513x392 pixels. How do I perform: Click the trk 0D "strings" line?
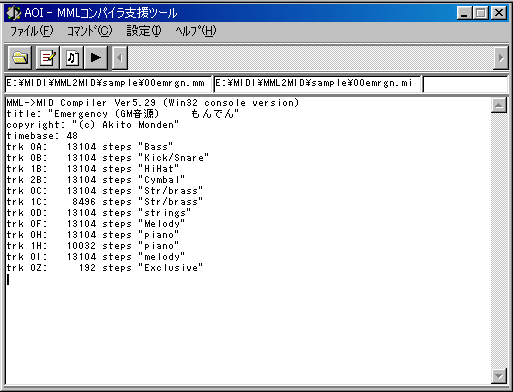click(99, 213)
